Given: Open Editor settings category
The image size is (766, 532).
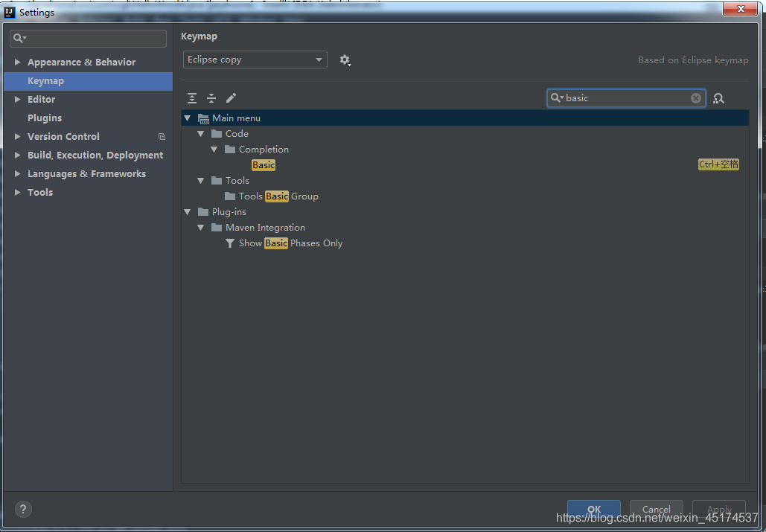Looking at the screenshot, I should point(42,99).
